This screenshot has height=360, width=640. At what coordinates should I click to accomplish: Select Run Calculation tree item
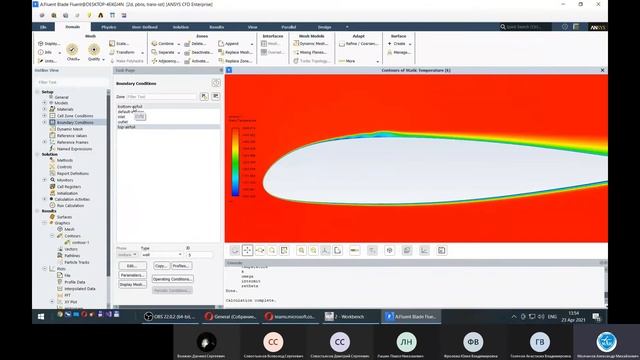(x=70, y=205)
